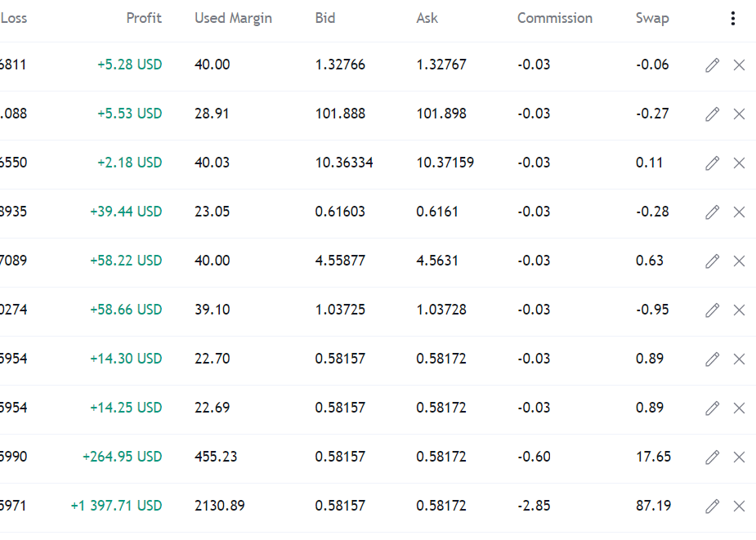The height and width of the screenshot is (540, 756).
Task: Edit the position with +5.28 USD profit
Action: point(712,65)
